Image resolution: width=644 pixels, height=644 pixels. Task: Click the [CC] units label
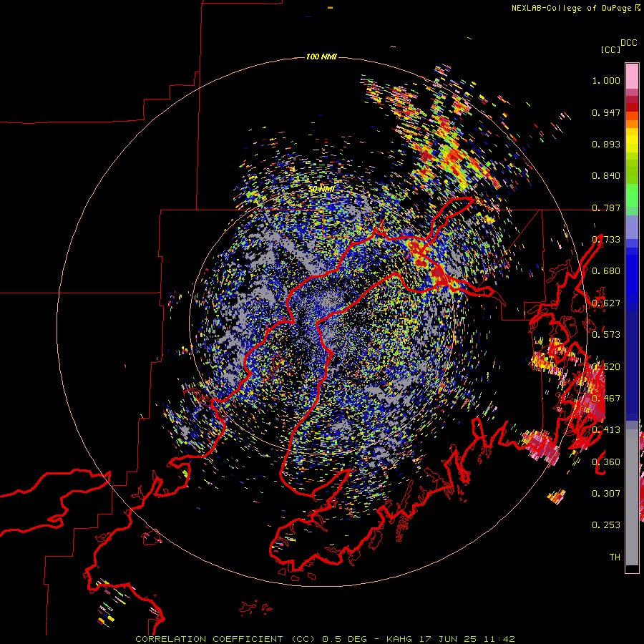tap(610, 49)
